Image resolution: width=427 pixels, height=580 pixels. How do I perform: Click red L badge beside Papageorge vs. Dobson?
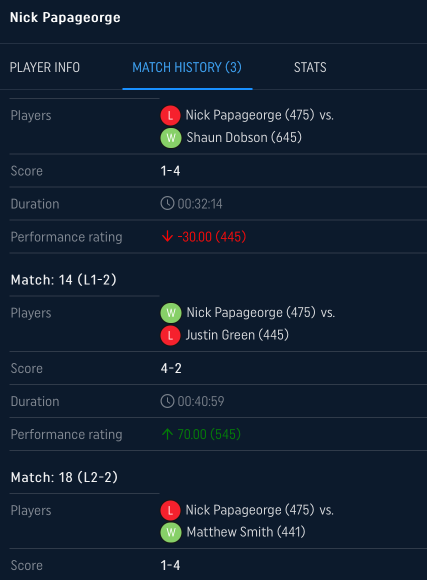point(170,115)
